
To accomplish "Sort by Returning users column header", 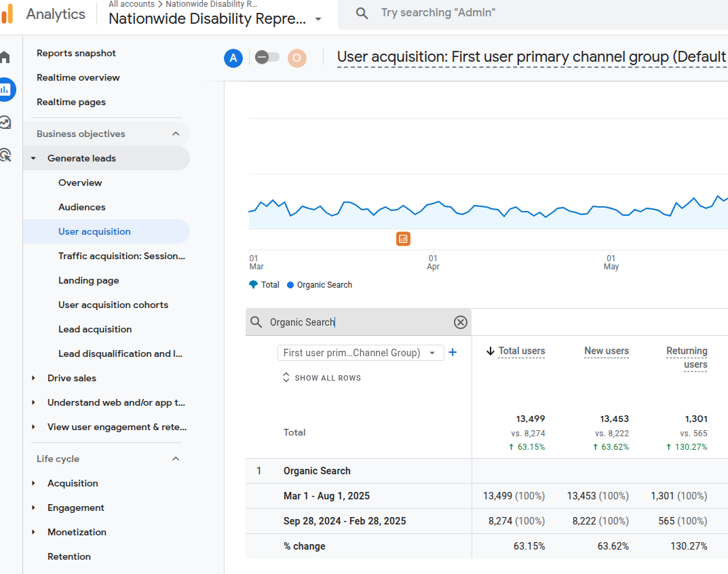I will [687, 358].
